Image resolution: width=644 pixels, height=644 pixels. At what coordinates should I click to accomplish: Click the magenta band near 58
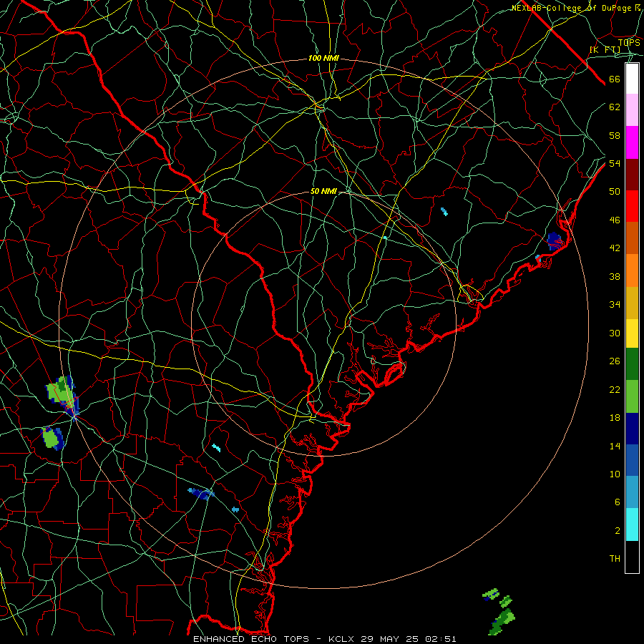pyautogui.click(x=632, y=142)
